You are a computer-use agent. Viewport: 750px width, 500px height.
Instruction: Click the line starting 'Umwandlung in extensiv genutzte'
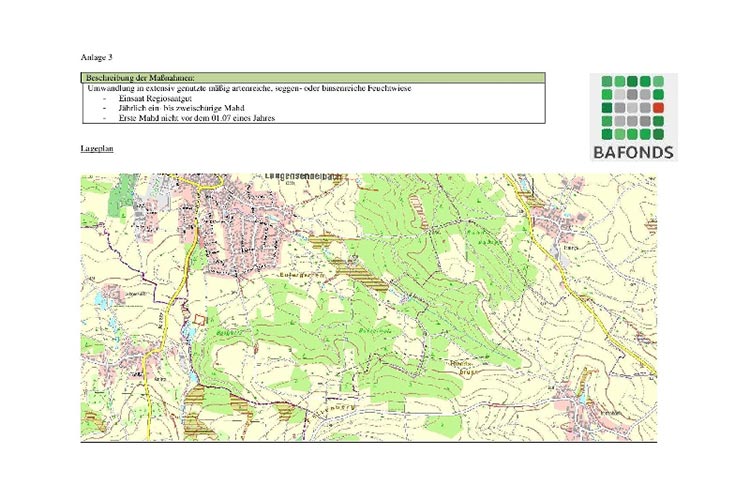[x=249, y=89]
